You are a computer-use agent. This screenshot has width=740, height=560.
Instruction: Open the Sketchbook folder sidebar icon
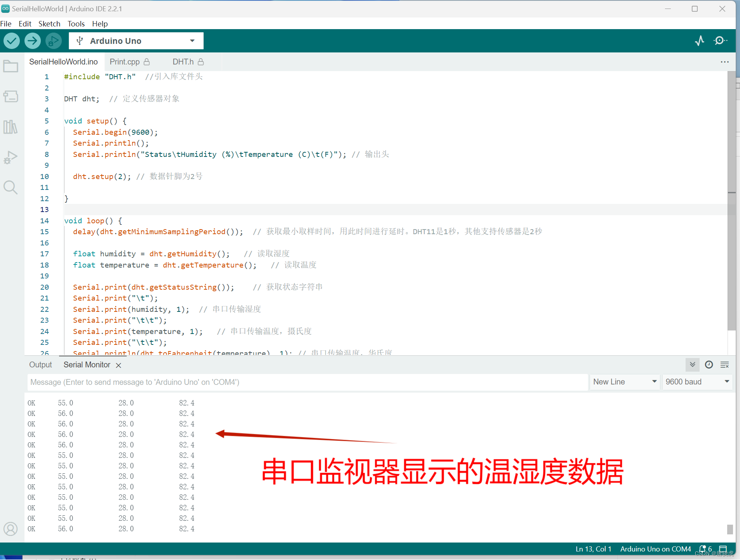click(10, 66)
